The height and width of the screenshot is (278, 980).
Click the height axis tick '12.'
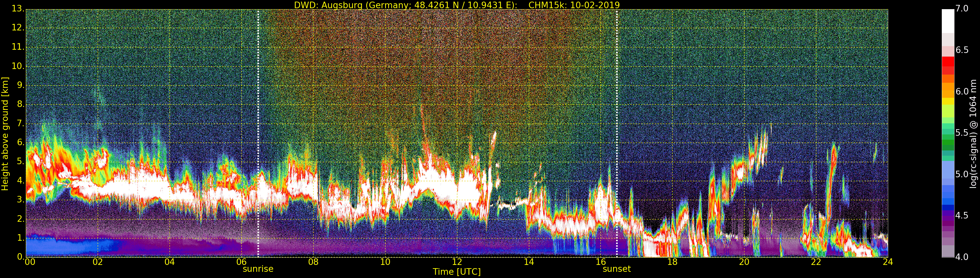click(18, 27)
